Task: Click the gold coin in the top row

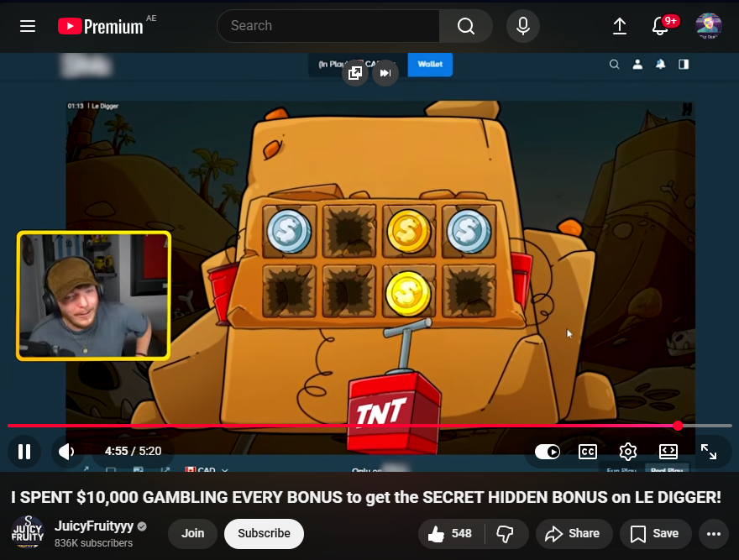Action: 408,231
